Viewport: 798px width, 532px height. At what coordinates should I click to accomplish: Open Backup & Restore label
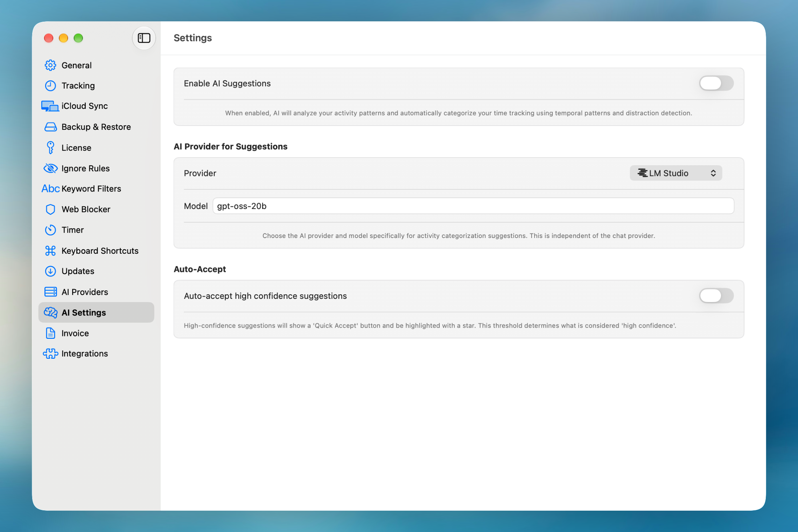[x=96, y=127]
